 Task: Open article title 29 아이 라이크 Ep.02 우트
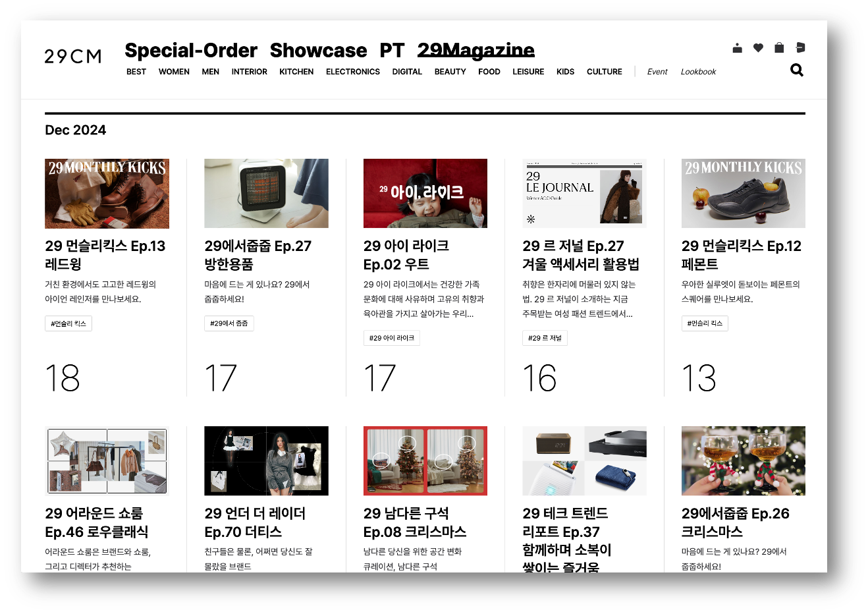406,255
